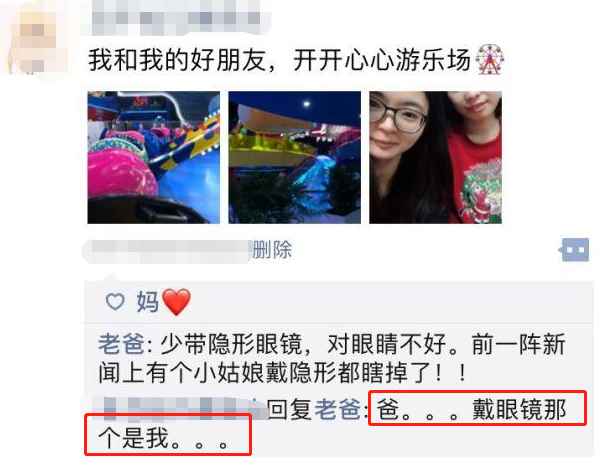
Task: Tap the reply ending 个是我。。。
Action: [163, 439]
